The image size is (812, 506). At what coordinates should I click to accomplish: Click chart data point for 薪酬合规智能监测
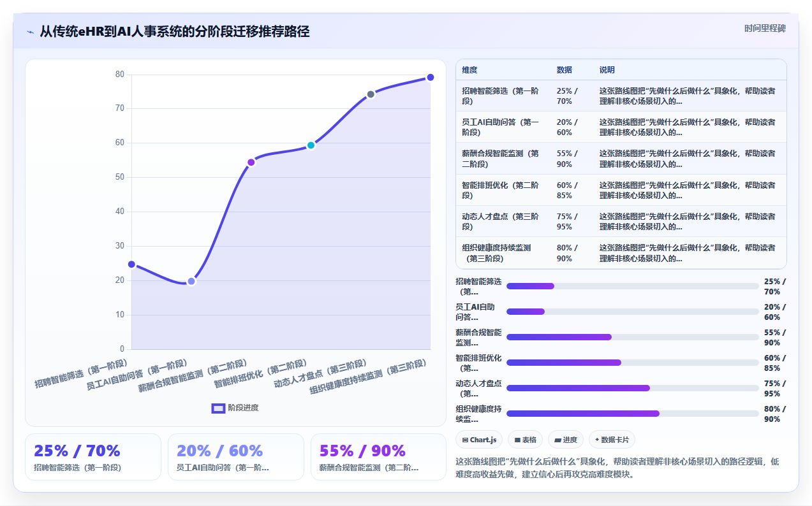coord(251,162)
